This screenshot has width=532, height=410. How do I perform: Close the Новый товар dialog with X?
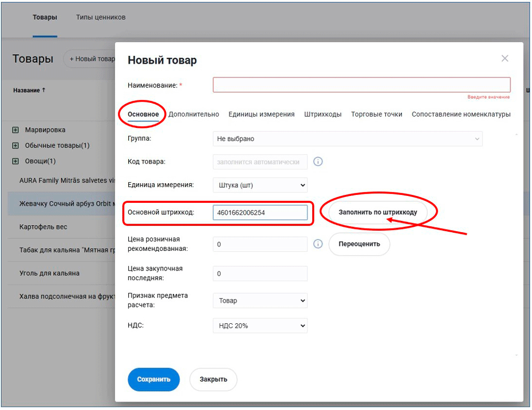click(505, 59)
